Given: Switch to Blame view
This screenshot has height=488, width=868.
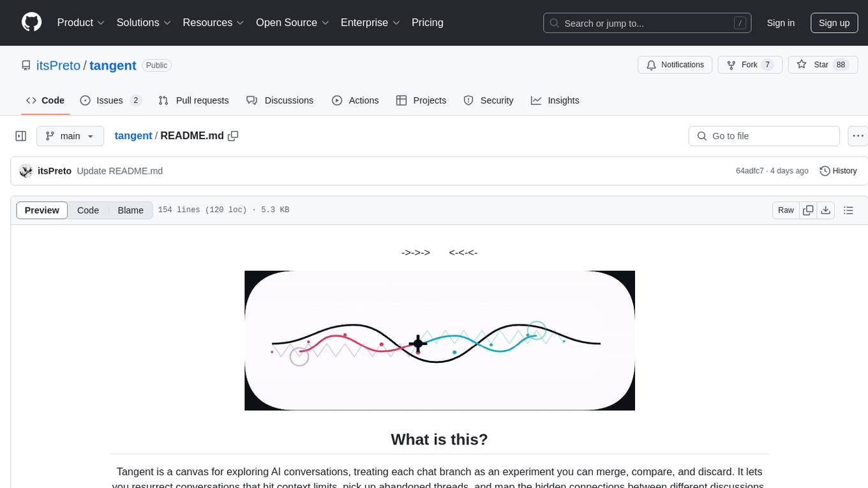Looking at the screenshot, I should 130,210.
